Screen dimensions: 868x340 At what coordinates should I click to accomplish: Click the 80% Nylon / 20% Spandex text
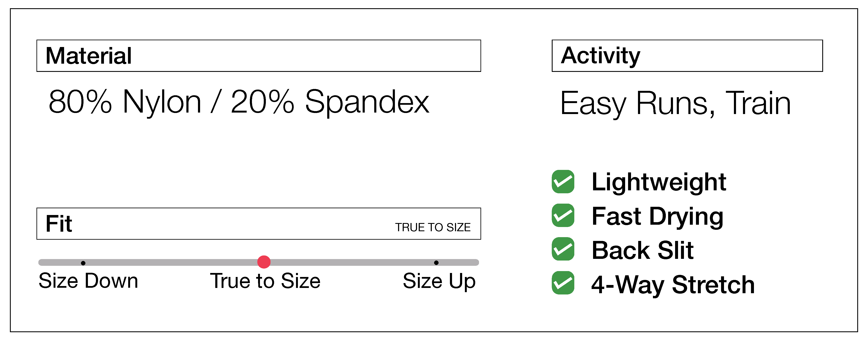pyautogui.click(x=239, y=102)
